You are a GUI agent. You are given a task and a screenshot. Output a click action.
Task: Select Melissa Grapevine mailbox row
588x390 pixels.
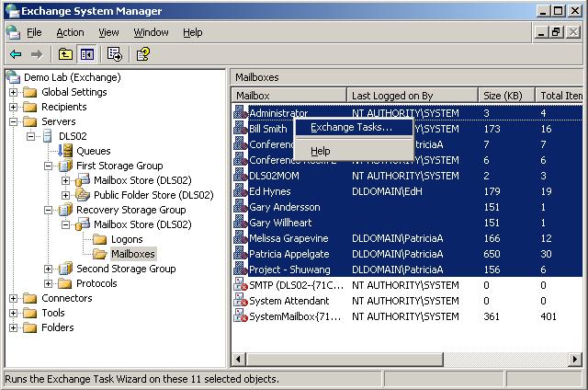(x=408, y=238)
